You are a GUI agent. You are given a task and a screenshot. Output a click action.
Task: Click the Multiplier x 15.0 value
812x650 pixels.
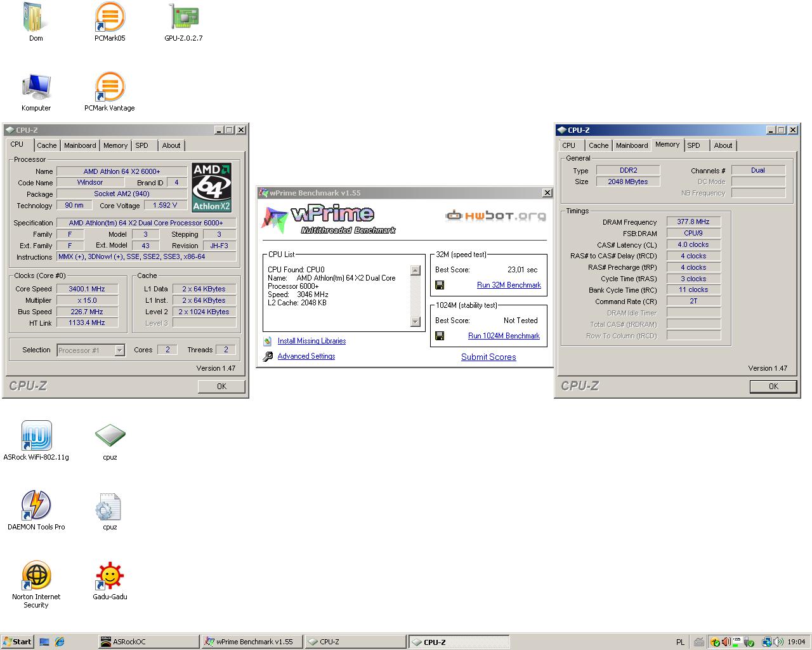87,300
